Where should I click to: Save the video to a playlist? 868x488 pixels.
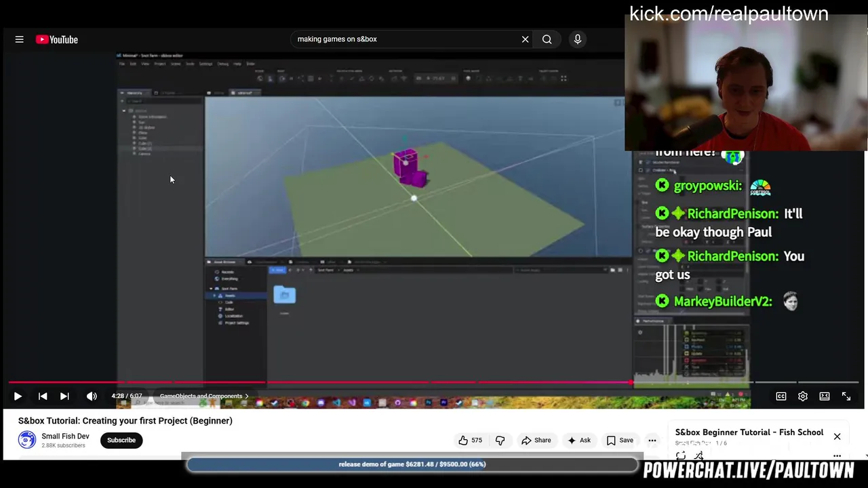pyautogui.click(x=620, y=440)
